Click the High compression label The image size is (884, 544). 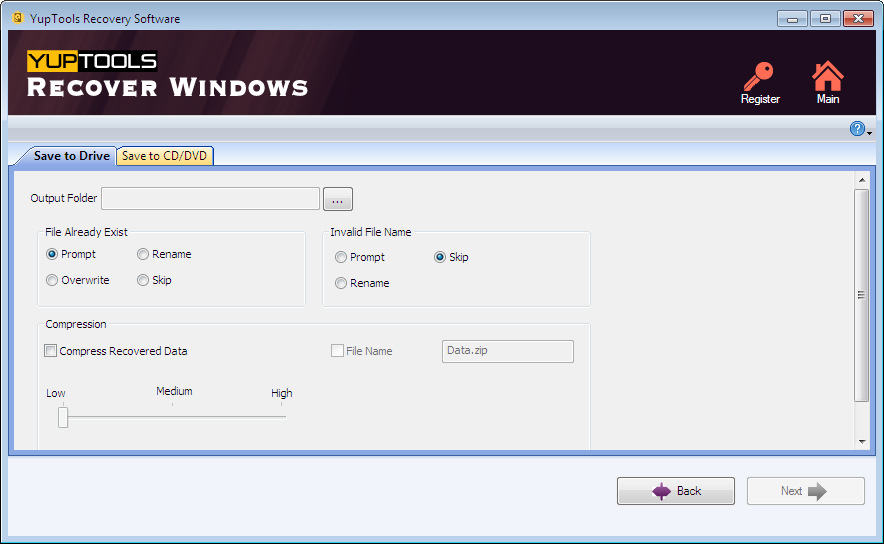281,393
